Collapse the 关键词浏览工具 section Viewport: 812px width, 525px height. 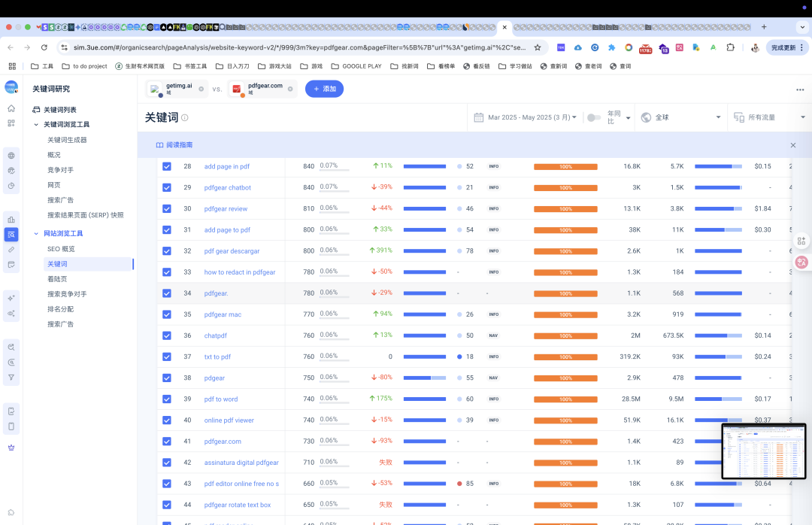point(36,124)
